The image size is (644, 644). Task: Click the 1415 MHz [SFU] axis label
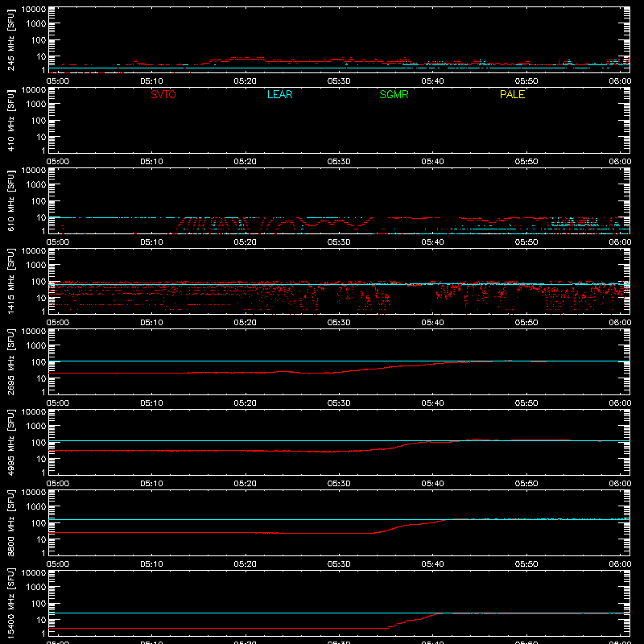click(x=10, y=282)
